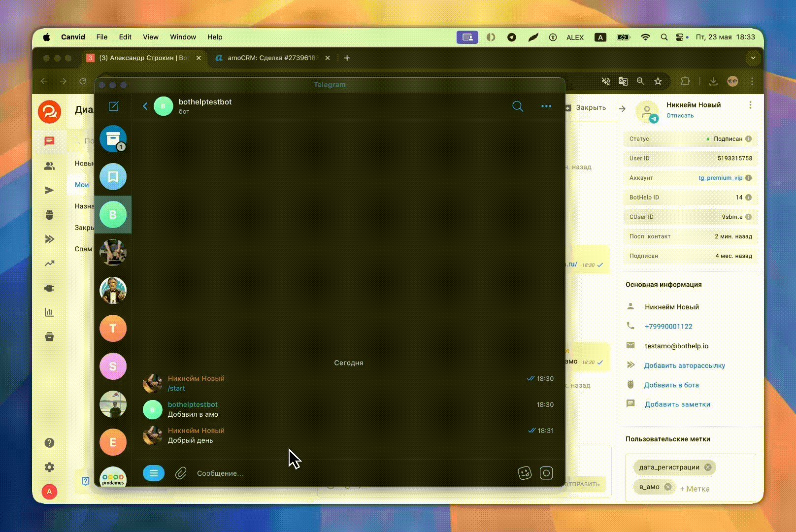796x532 pixels.
Task: Open bot menu button in Telegram
Action: click(154, 473)
